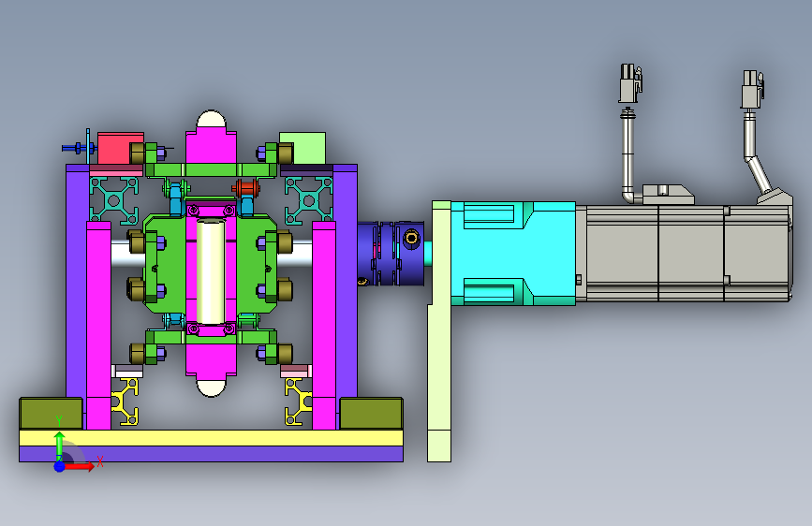Image resolution: width=812 pixels, height=526 pixels.
Task: Select the left outer purple upright plate
Action: point(77,280)
